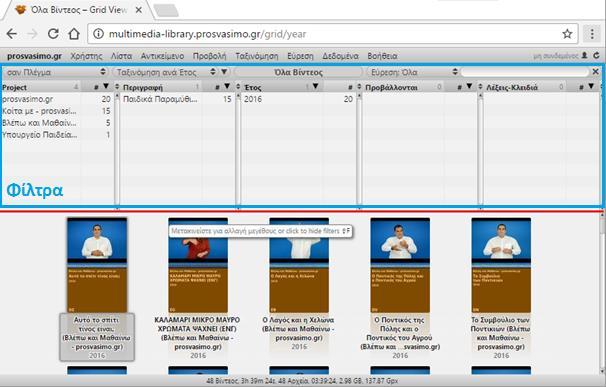Click the browser home icon
The width and height of the screenshot is (606, 387).
tap(74, 34)
